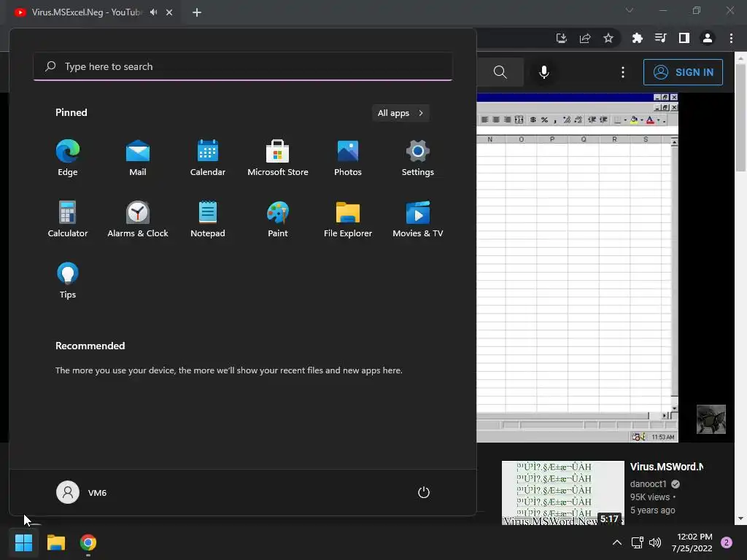Screen dimensions: 747x560
Task: Open the VM6 user account menu
Action: click(82, 492)
